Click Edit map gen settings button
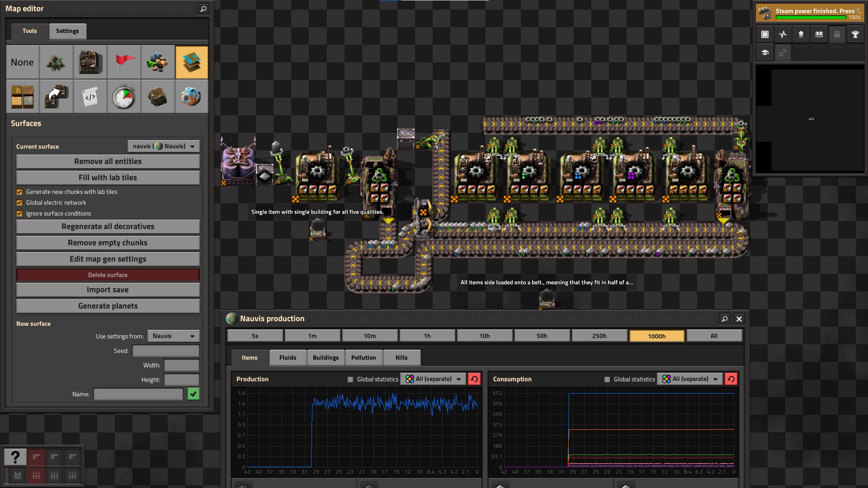This screenshot has height=488, width=868. click(x=108, y=259)
